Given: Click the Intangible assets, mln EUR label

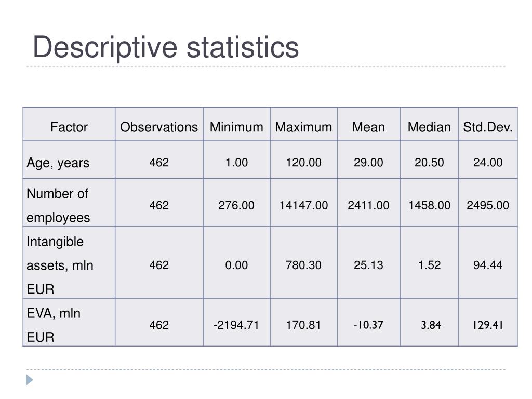Looking at the screenshot, I should pyautogui.click(x=60, y=265).
